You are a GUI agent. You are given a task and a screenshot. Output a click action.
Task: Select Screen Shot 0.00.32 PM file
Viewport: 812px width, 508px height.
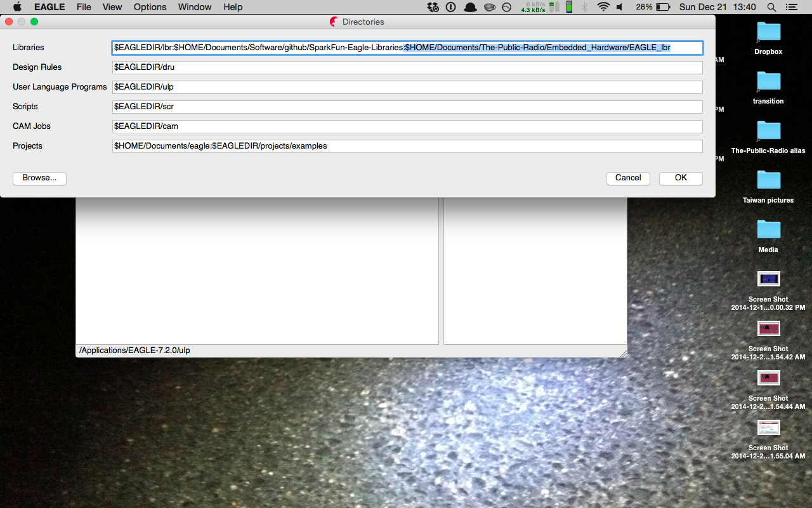pos(768,291)
